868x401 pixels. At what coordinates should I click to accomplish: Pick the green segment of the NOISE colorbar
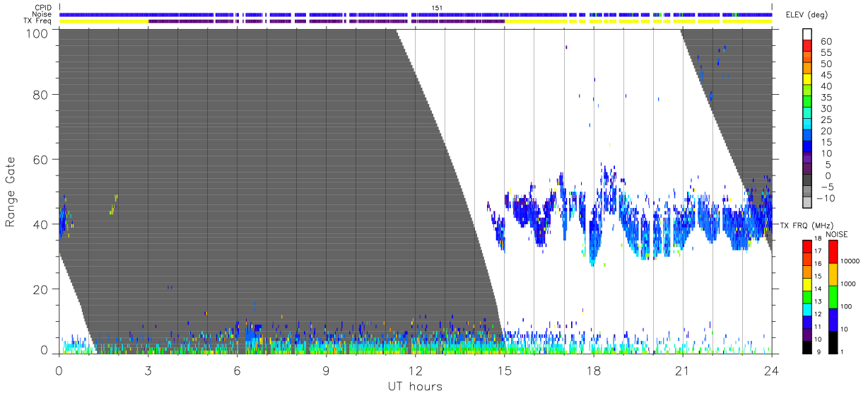(833, 296)
